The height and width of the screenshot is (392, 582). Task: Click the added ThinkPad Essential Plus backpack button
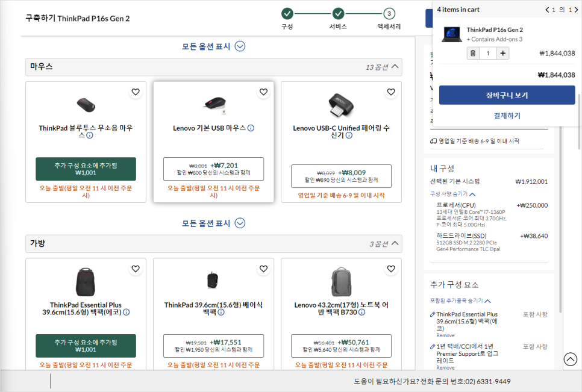[86, 346]
